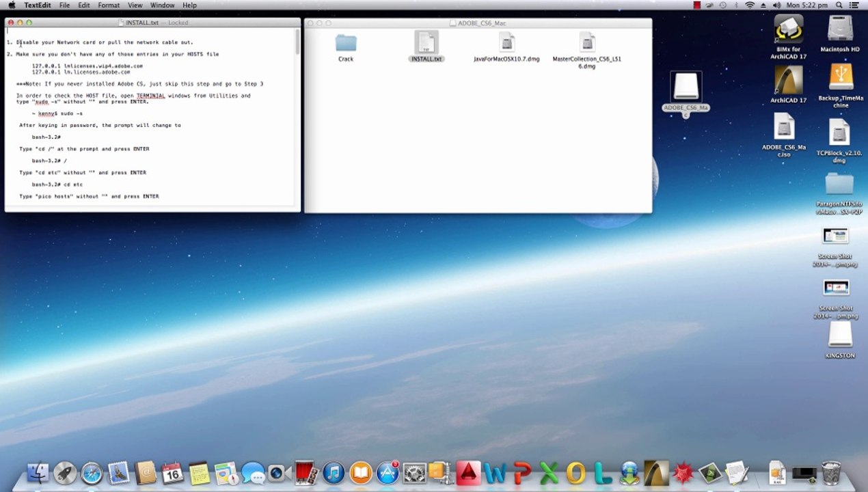Image resolution: width=868 pixels, height=492 pixels.
Task: Click the TextEdit window vertical scrollbar
Action: (297, 42)
